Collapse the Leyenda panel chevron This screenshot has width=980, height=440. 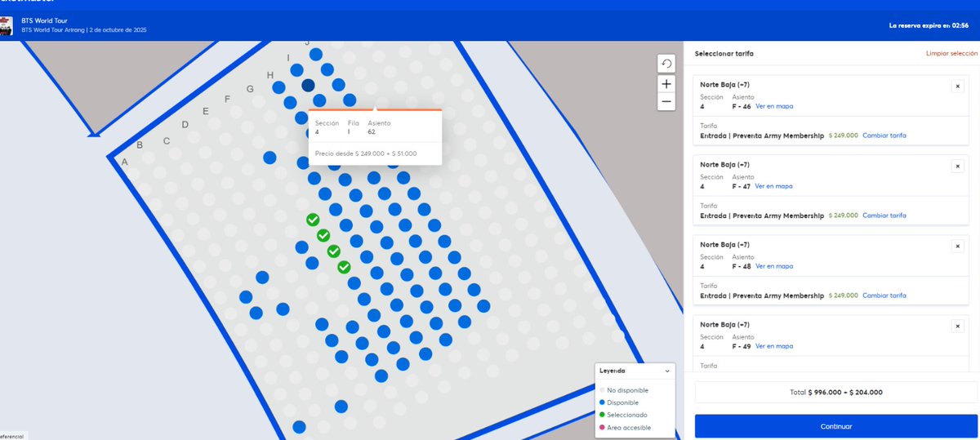[x=667, y=371]
